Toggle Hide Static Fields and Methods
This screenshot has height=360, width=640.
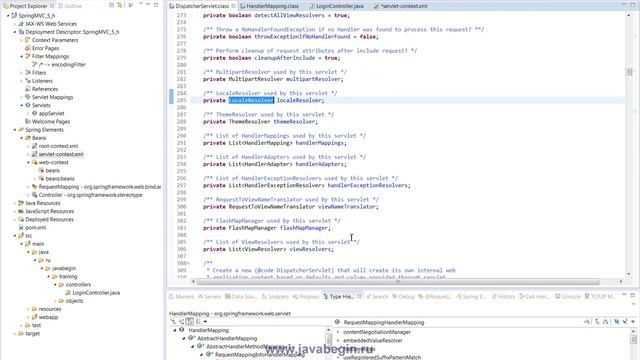coord(624,322)
